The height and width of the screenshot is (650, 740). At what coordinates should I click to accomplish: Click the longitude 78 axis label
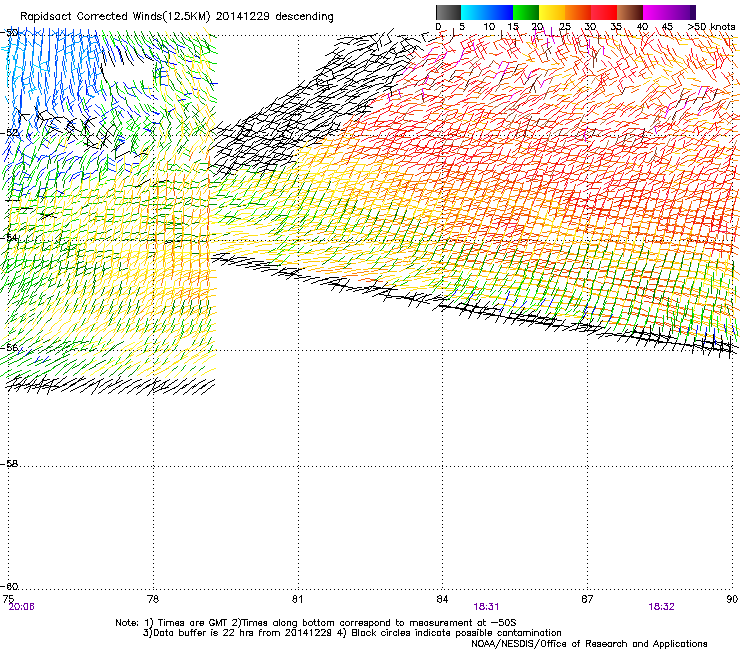[153, 599]
